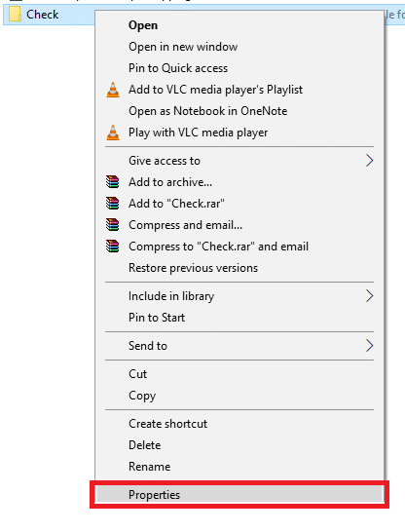Click WinRAR icon beside Compress to "Check.rar" and email
The height and width of the screenshot is (532, 405).
(113, 247)
